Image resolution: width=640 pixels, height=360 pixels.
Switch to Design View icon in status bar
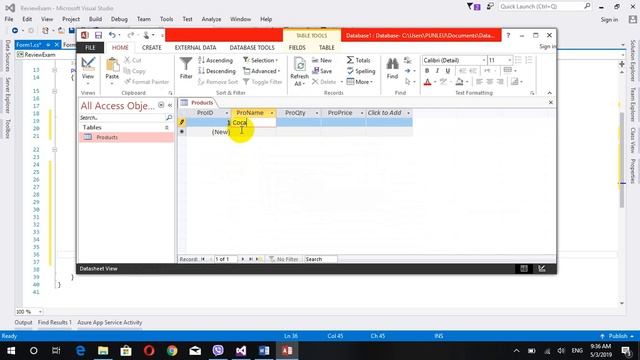pyautogui.click(x=541, y=269)
